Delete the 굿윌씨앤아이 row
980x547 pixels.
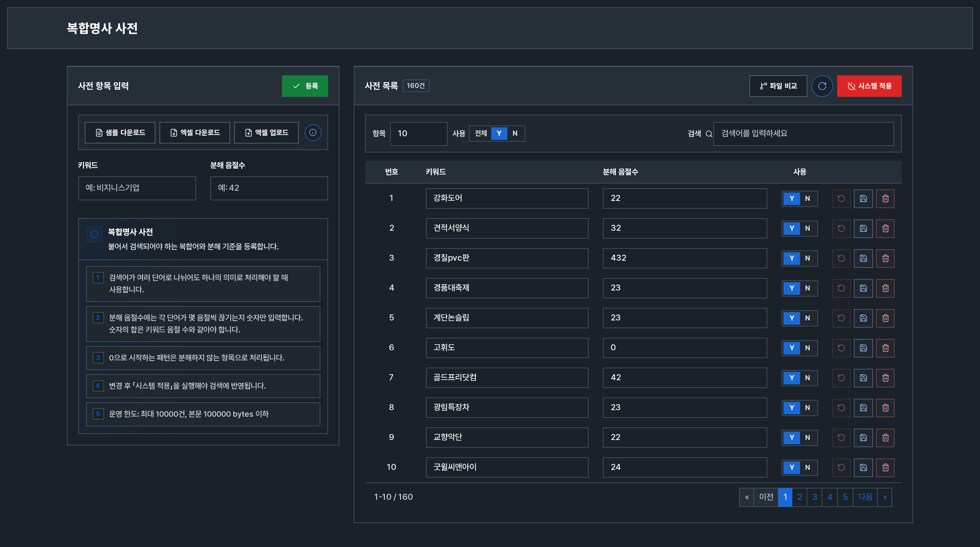[x=885, y=467]
